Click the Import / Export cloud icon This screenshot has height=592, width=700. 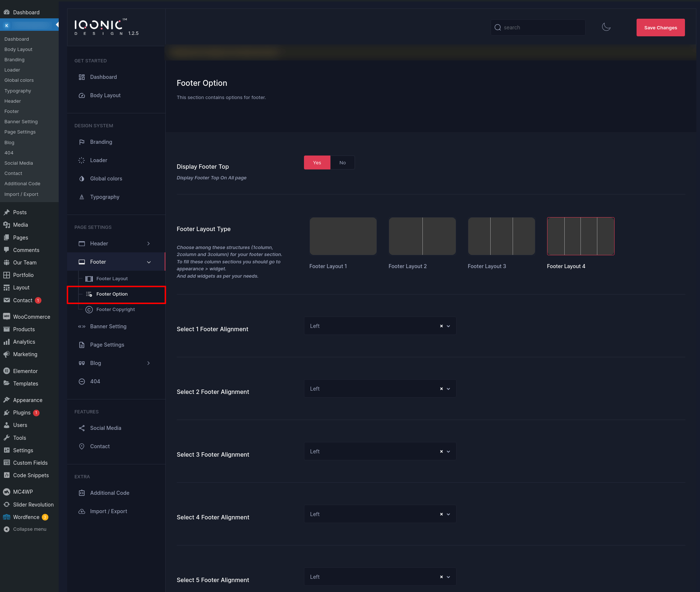82,511
